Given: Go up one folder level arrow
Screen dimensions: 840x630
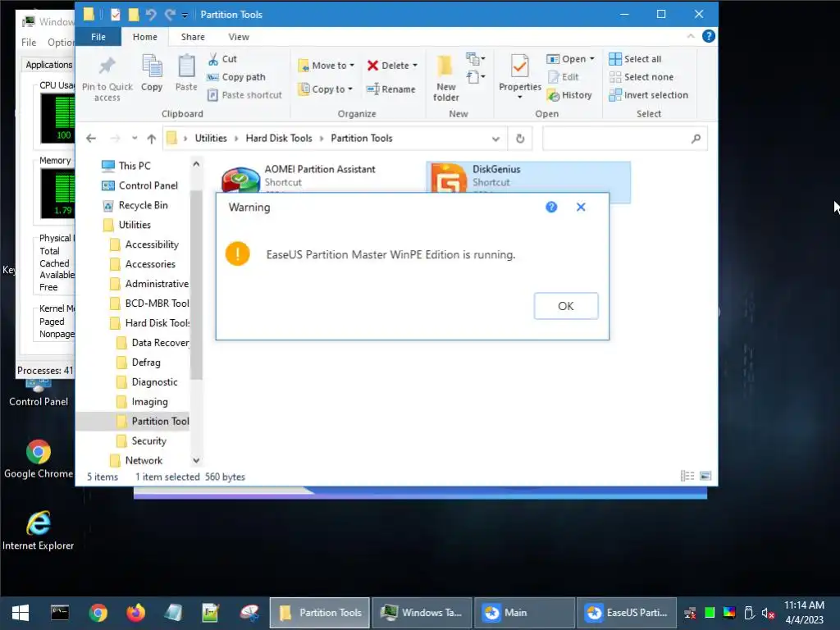Looking at the screenshot, I should point(152,139).
